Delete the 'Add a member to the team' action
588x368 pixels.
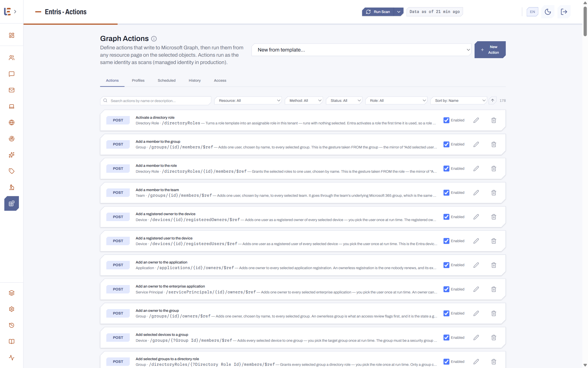(x=494, y=193)
